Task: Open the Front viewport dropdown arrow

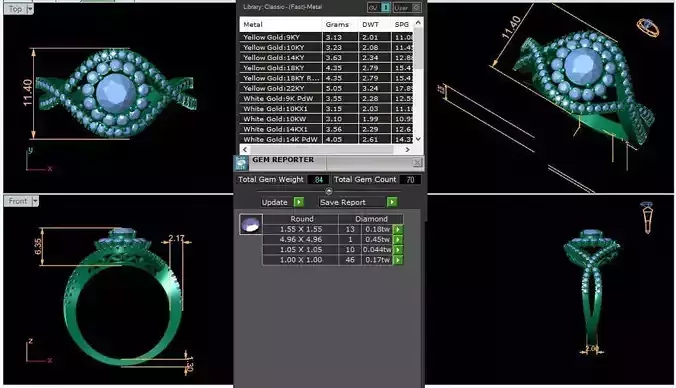Action: 35,201
